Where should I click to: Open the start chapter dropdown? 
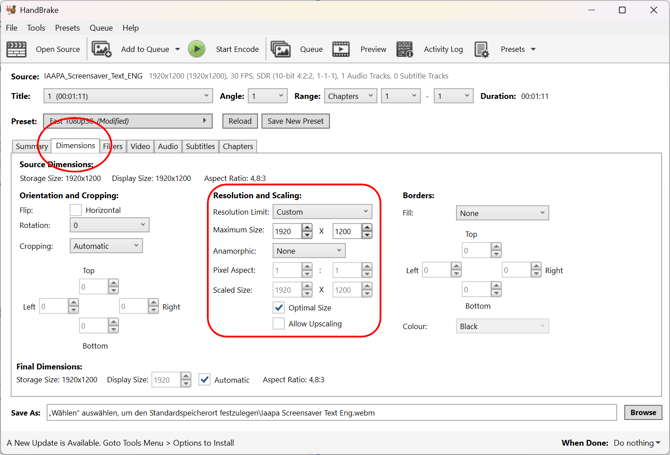coord(401,96)
